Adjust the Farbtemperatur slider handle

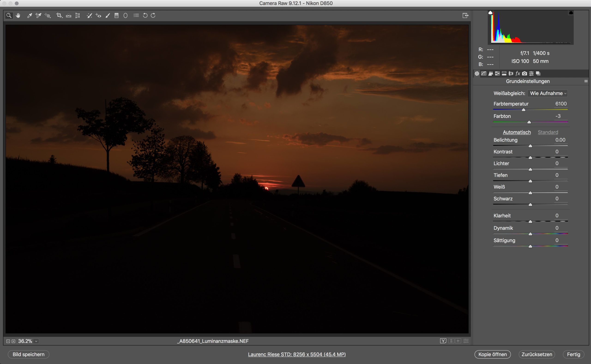(x=524, y=110)
